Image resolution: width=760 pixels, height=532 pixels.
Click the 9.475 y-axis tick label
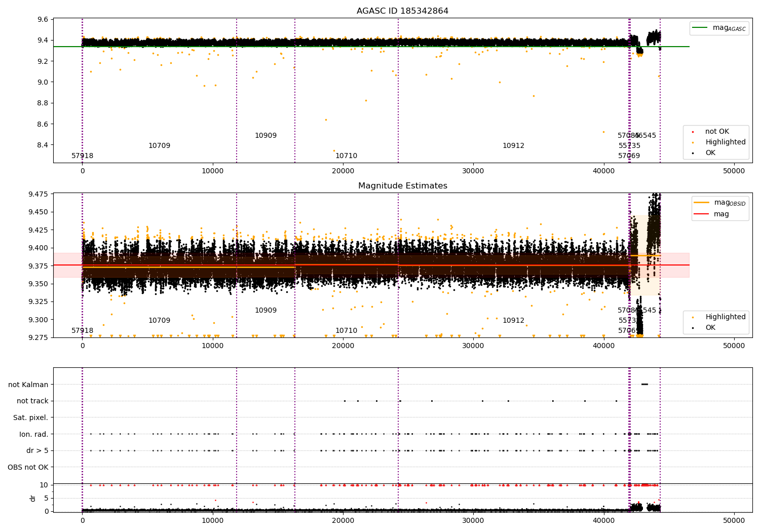click(x=39, y=194)
